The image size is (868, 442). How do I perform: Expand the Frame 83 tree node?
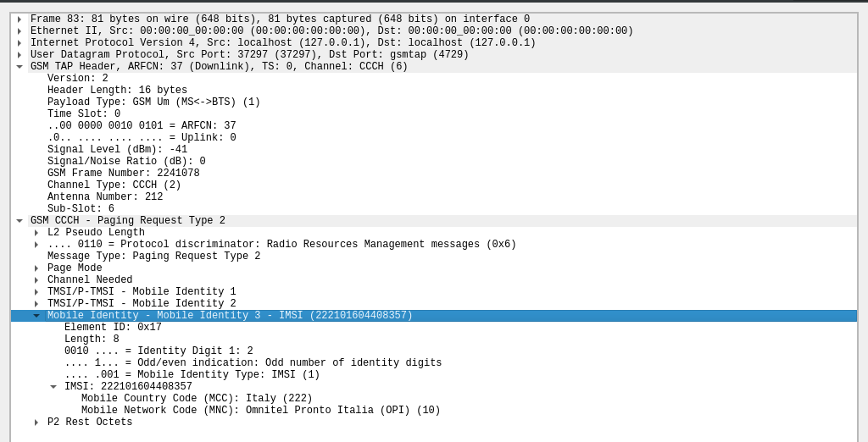click(x=19, y=19)
